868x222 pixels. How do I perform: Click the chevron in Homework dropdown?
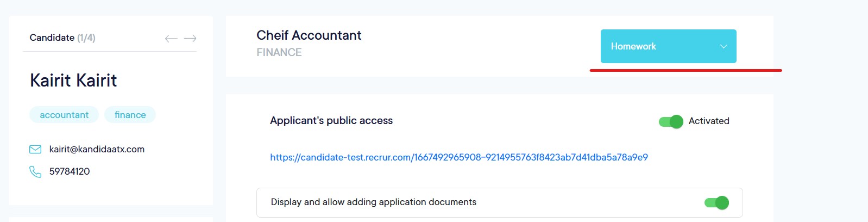724,46
